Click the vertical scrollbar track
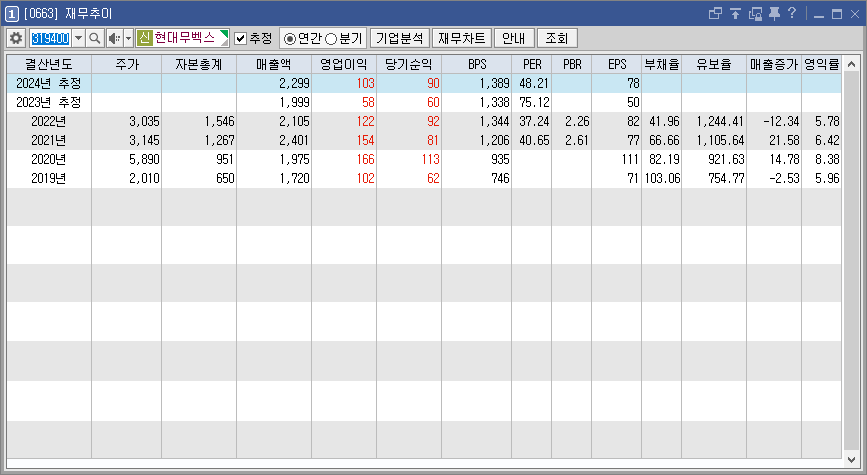 (x=851, y=261)
